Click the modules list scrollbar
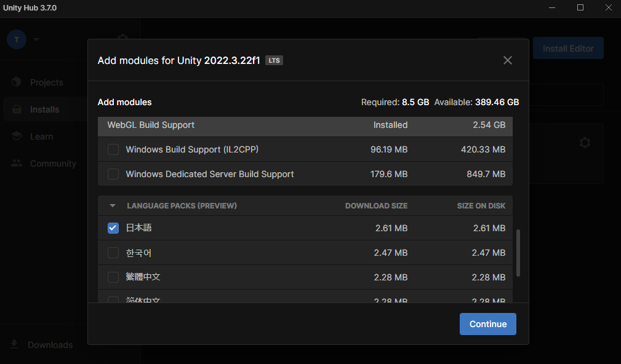 pos(518,253)
